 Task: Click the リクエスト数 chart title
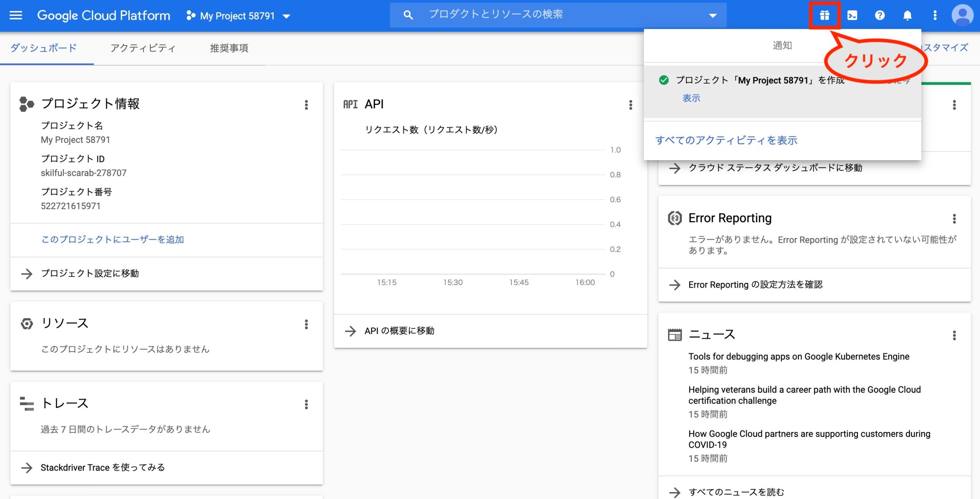pos(431,130)
